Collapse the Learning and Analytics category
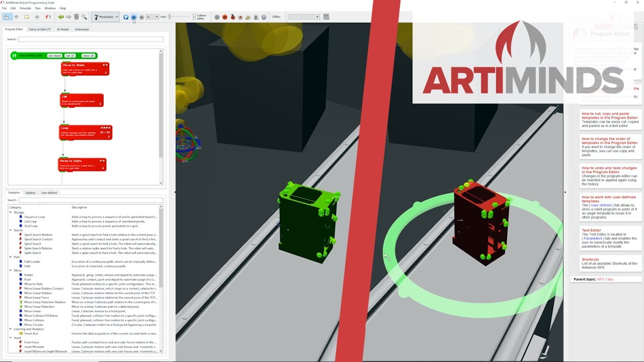The width and height of the screenshot is (644, 362). [x=10, y=329]
